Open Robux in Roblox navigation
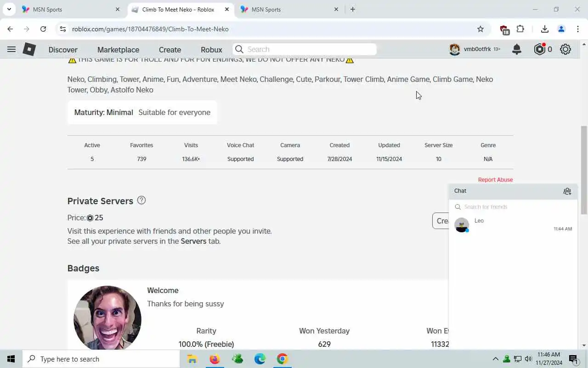Image resolution: width=588 pixels, height=368 pixels. pos(211,50)
